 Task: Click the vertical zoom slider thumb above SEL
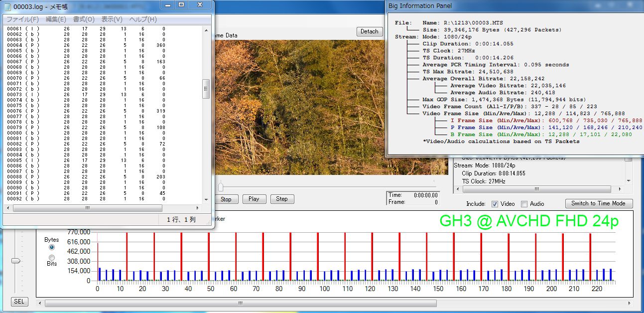point(16,261)
